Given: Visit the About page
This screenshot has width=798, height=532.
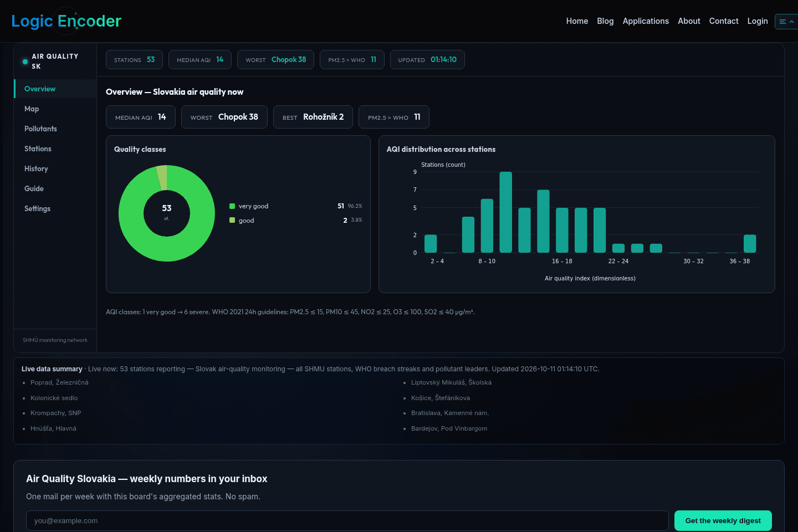Looking at the screenshot, I should [x=689, y=21].
